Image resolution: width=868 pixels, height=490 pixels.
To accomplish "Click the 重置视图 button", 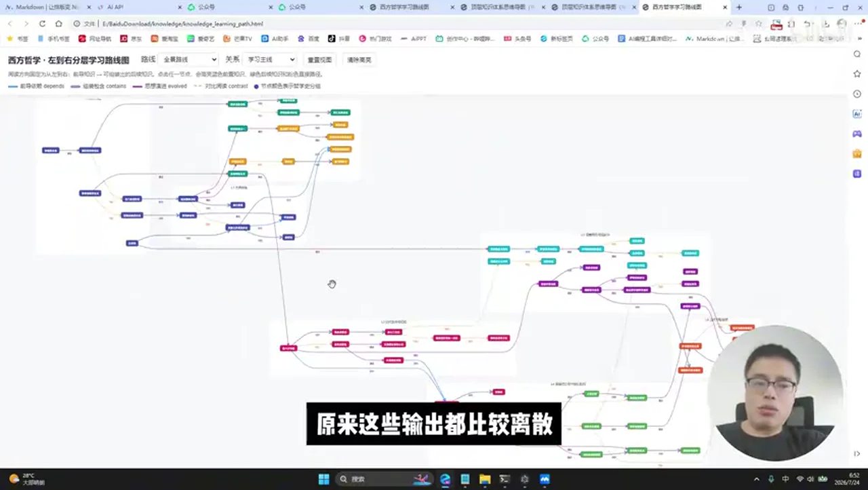I will [x=320, y=60].
